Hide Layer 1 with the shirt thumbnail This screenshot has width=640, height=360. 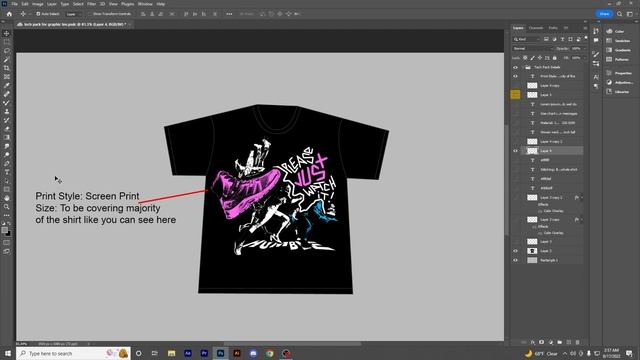pyautogui.click(x=515, y=251)
